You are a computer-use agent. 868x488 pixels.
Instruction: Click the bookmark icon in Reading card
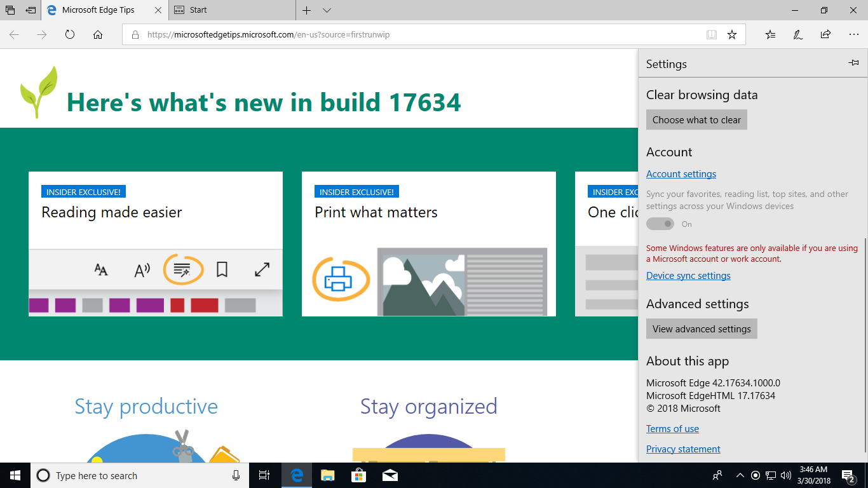pos(222,270)
